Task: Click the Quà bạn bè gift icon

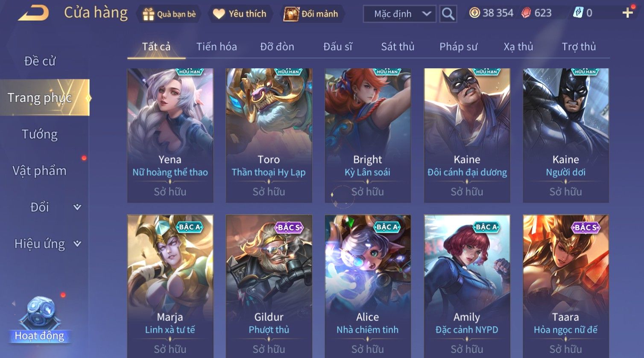Action: pyautogui.click(x=148, y=14)
